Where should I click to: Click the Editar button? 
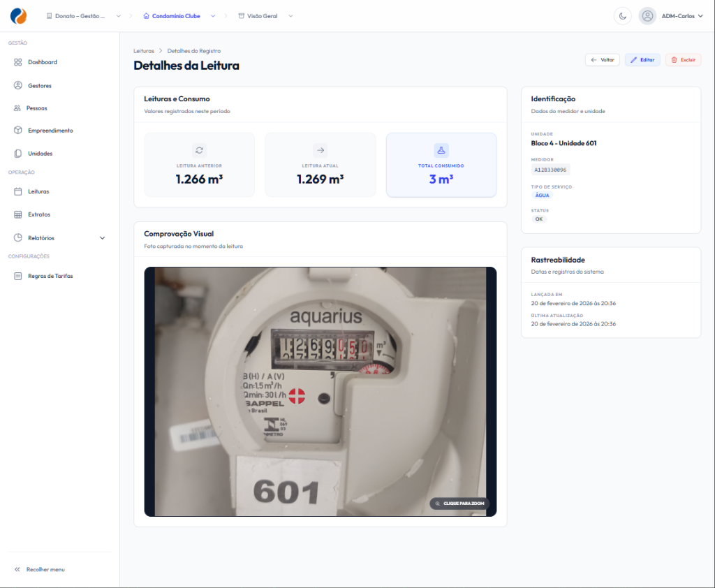point(642,60)
